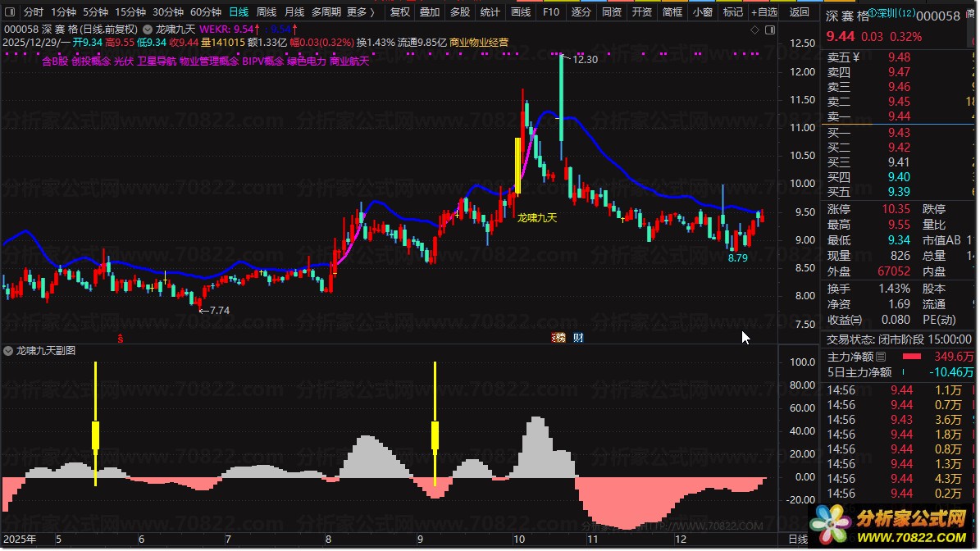This screenshot has height=551, width=980.
Task: Click the 同资 toolbar button
Action: click(x=611, y=11)
